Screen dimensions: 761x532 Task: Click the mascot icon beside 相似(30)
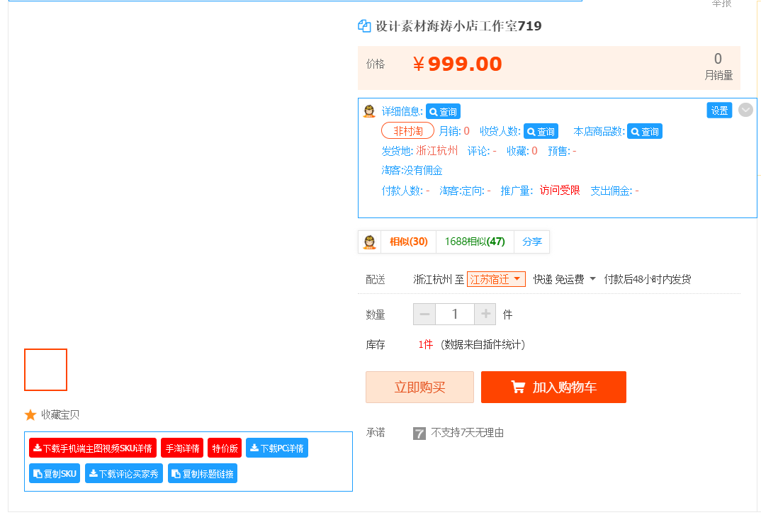[370, 242]
